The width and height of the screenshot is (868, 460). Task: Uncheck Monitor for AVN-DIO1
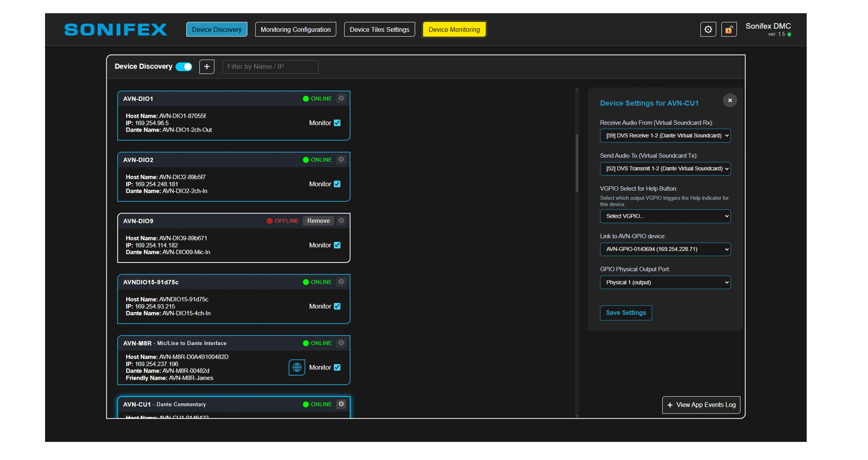click(337, 123)
